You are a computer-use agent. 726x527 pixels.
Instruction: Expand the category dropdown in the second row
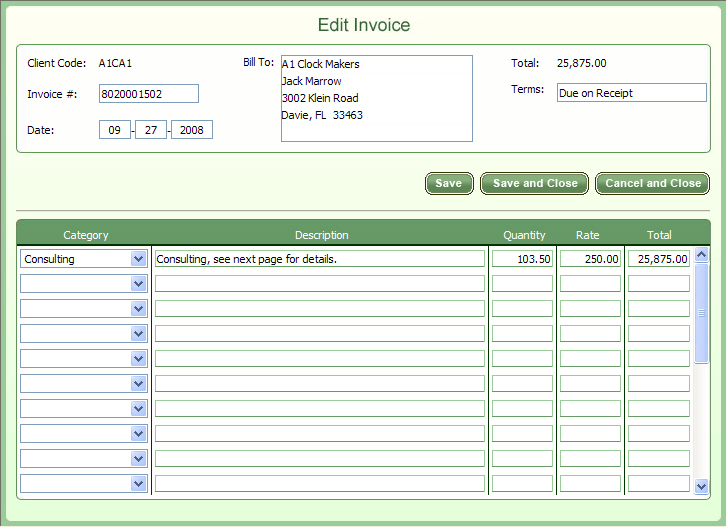point(138,284)
